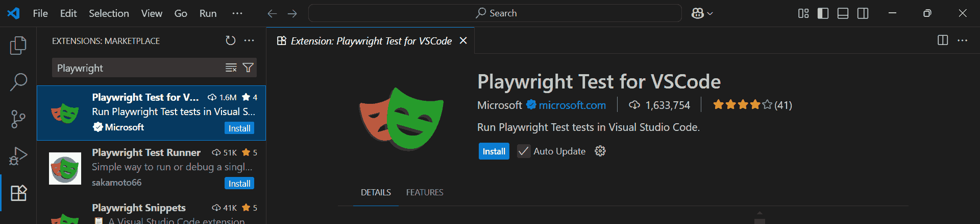Open Extensions view more actions menu
This screenshot has width=980, height=224.
click(249, 40)
